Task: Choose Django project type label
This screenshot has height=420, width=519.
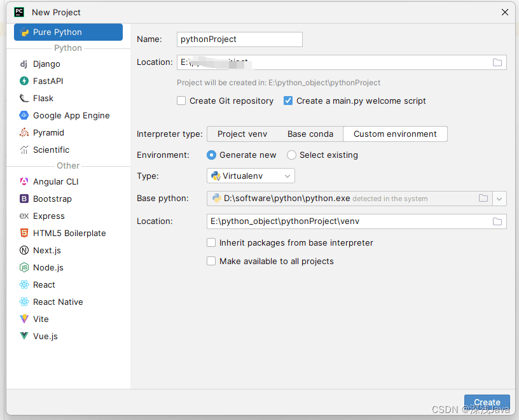Action: point(46,64)
